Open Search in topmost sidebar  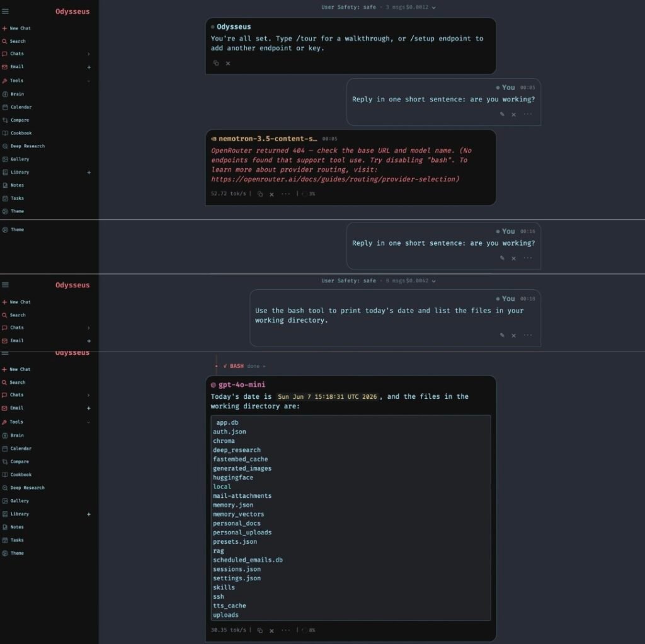point(14,41)
